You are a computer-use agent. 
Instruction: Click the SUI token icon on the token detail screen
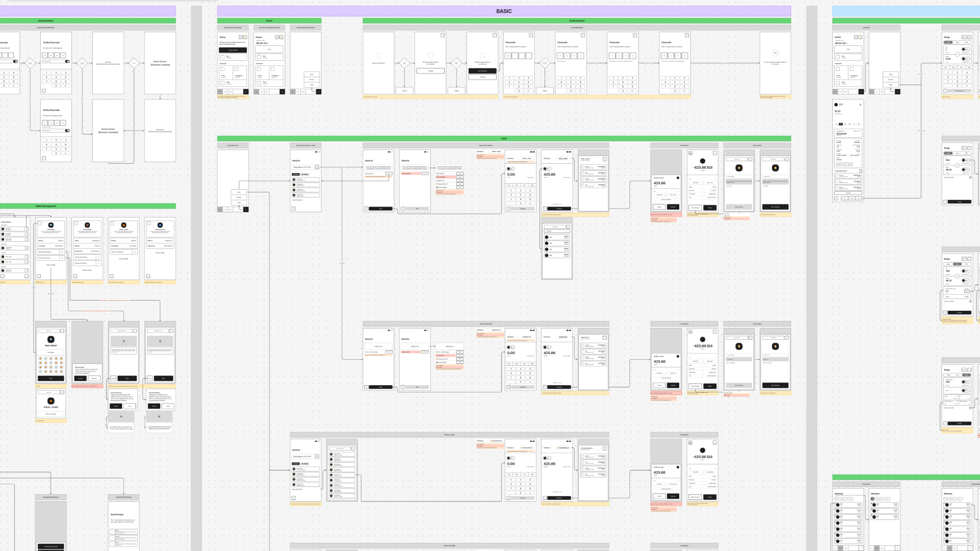[836, 105]
